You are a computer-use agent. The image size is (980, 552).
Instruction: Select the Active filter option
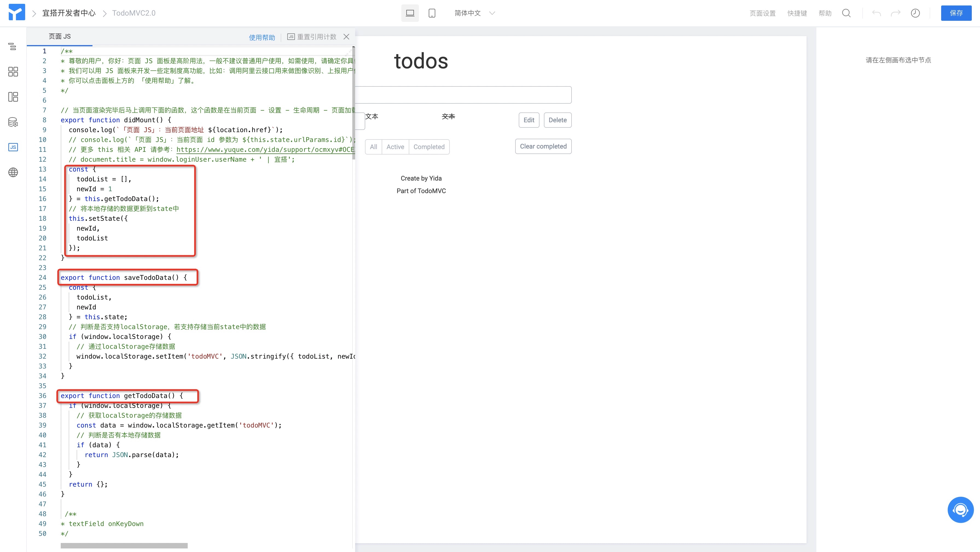coord(395,147)
